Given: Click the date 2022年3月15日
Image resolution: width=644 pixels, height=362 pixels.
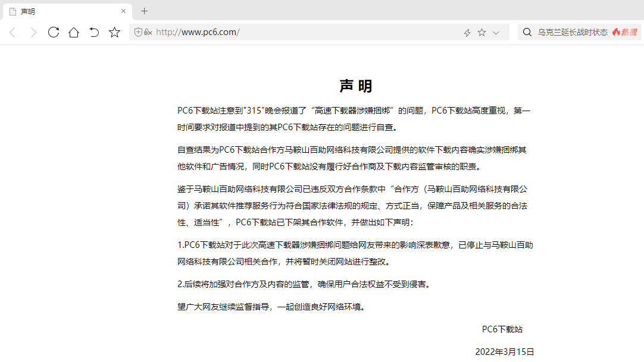Looking at the screenshot, I should pos(505,352).
